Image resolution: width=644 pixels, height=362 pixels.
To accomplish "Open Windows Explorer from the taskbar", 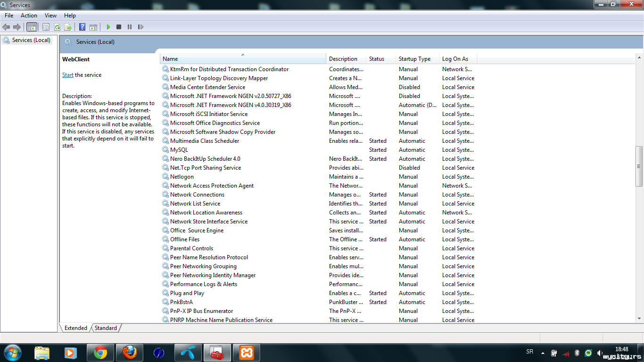I will (x=42, y=353).
